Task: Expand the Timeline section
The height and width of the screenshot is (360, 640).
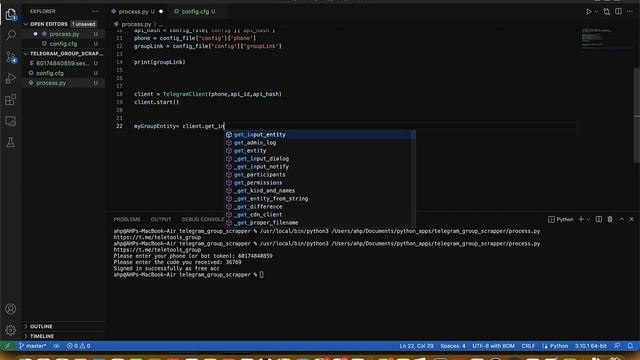Action: pyautogui.click(x=63, y=336)
